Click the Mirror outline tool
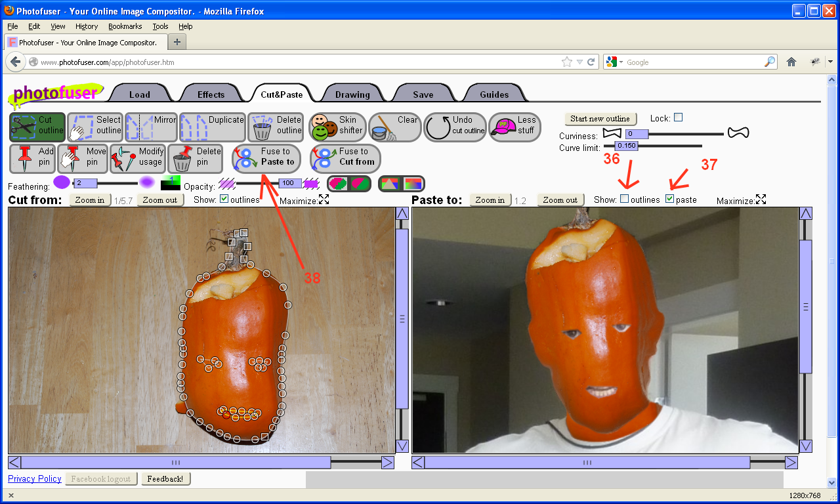This screenshot has height=504, width=840. coord(152,127)
